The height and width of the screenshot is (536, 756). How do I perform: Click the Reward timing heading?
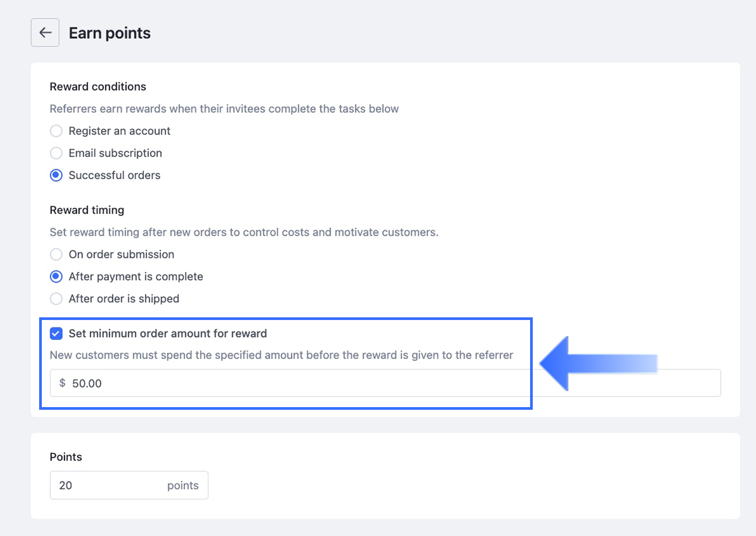tap(87, 210)
